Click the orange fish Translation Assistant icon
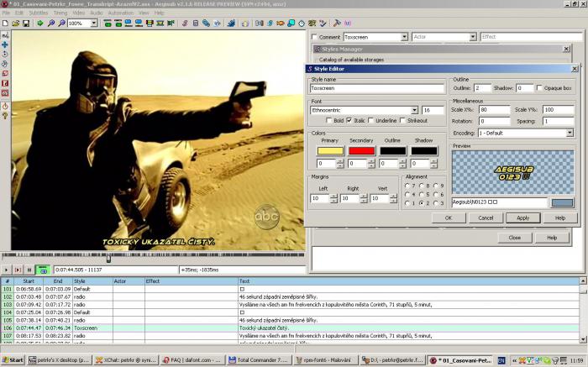Viewport: 588px width, 367px height. point(280,24)
